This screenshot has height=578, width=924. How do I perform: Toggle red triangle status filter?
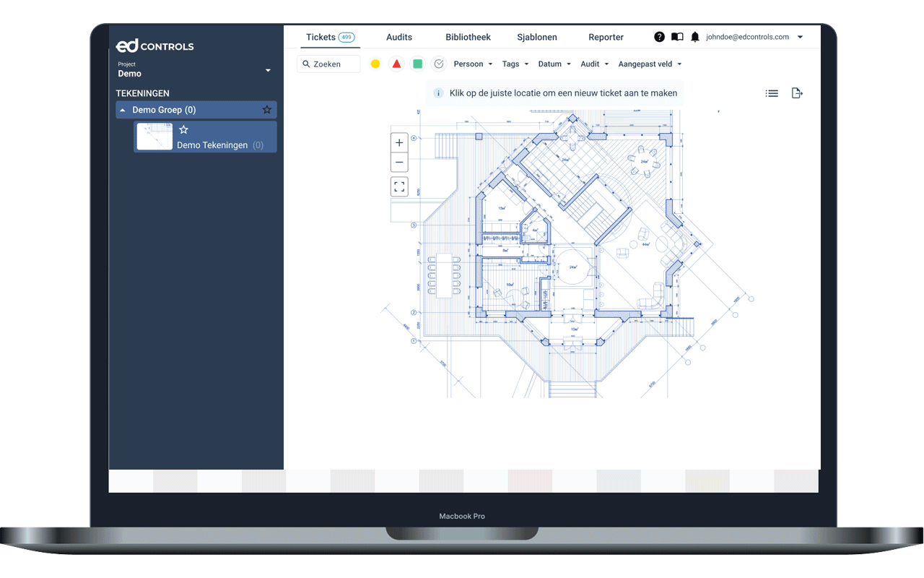tap(396, 64)
